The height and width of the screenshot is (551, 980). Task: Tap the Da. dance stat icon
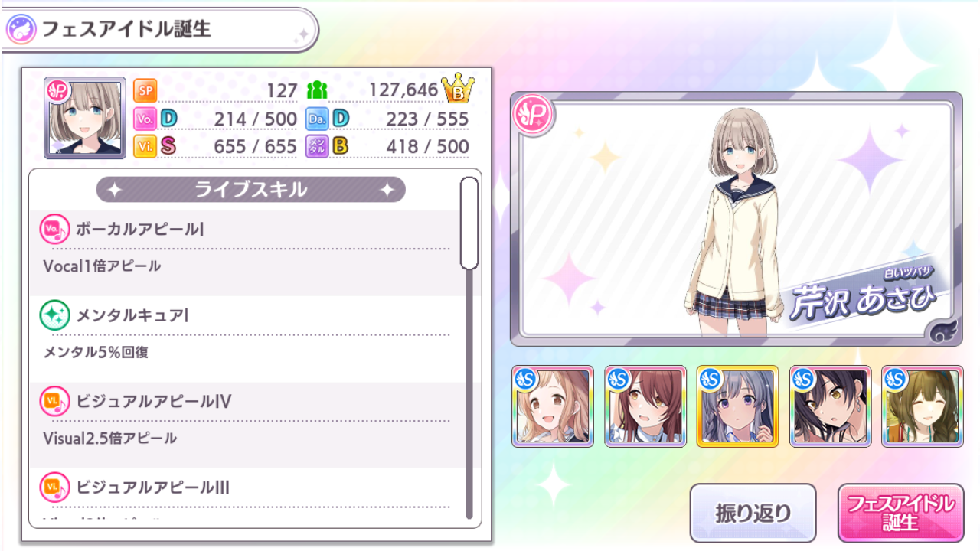(x=317, y=119)
